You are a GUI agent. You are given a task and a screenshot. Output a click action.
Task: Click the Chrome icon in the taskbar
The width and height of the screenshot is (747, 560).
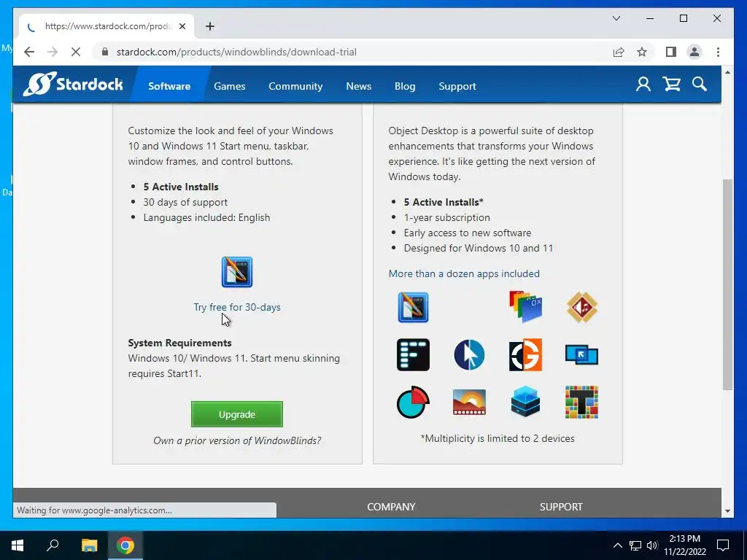(125, 545)
